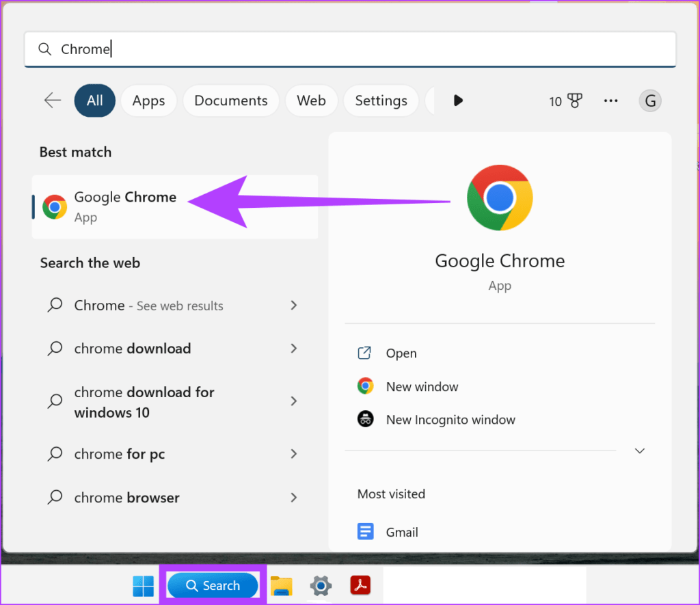Open Gmail under Most visited
700x605 pixels.
click(x=402, y=531)
